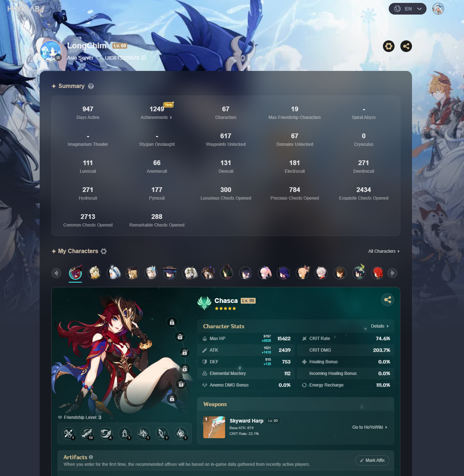The width and height of the screenshot is (464, 476).
Task: Click the bottom constellation lock icon
Action: 172,399
